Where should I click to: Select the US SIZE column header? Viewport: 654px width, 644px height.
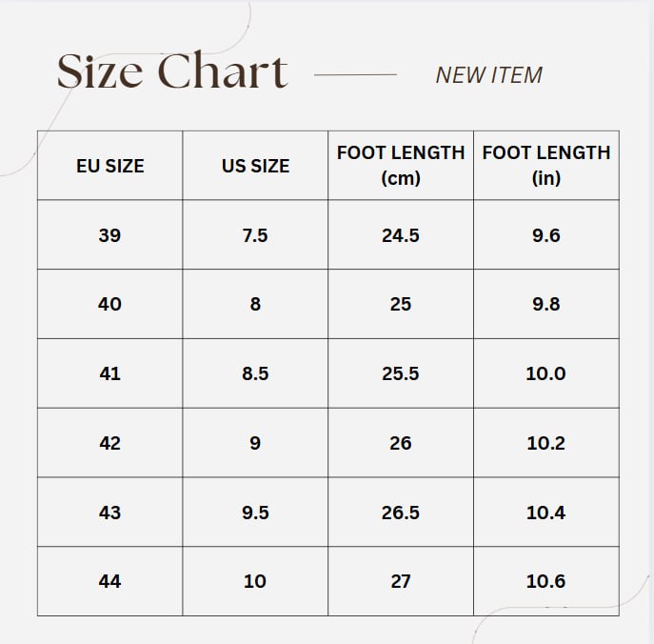(x=255, y=166)
